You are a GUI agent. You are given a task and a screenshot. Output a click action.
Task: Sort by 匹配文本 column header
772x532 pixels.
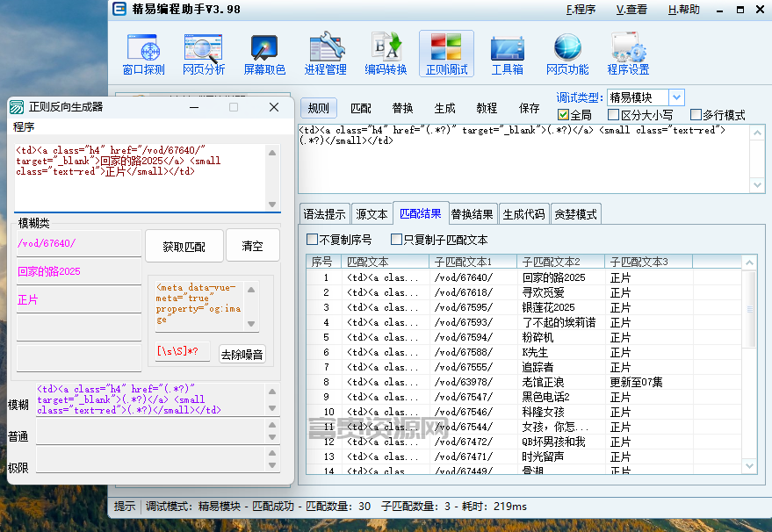coord(385,262)
